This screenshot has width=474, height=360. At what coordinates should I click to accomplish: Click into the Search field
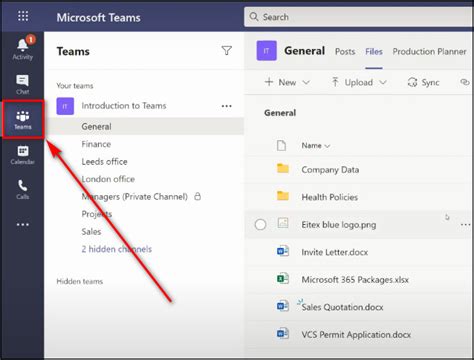click(359, 17)
